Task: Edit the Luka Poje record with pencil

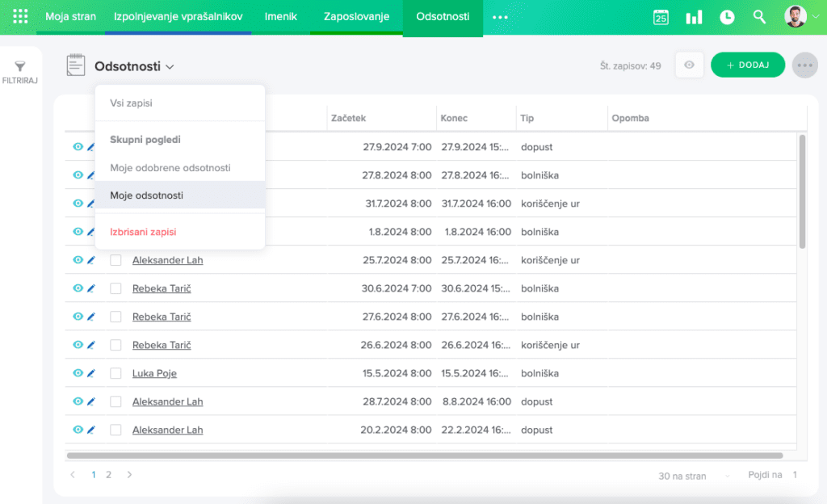Action: [x=91, y=373]
